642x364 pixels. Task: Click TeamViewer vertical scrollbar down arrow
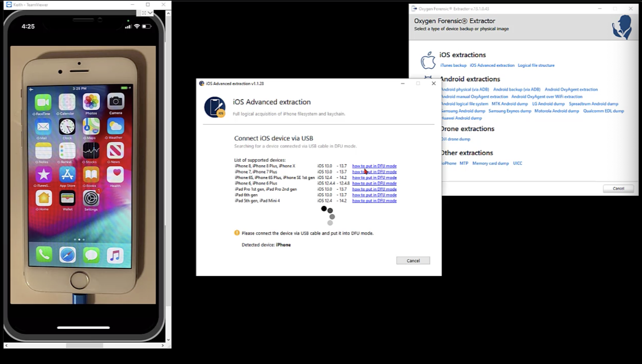168,340
